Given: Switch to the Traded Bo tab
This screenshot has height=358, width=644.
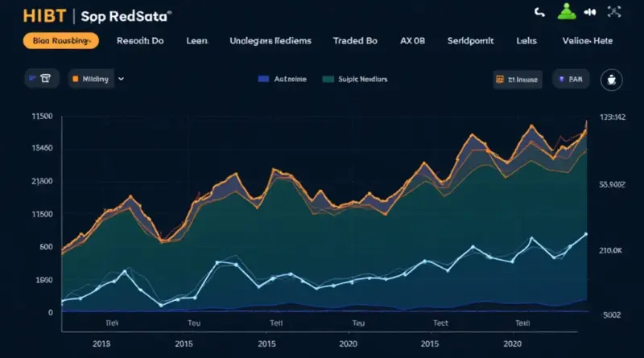Looking at the screenshot, I should coord(355,41).
